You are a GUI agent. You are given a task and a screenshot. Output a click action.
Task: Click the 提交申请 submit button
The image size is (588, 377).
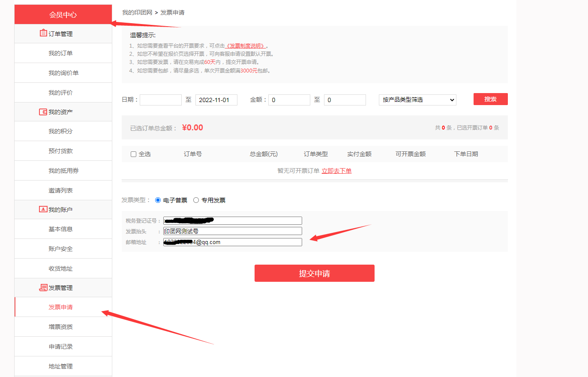point(314,273)
